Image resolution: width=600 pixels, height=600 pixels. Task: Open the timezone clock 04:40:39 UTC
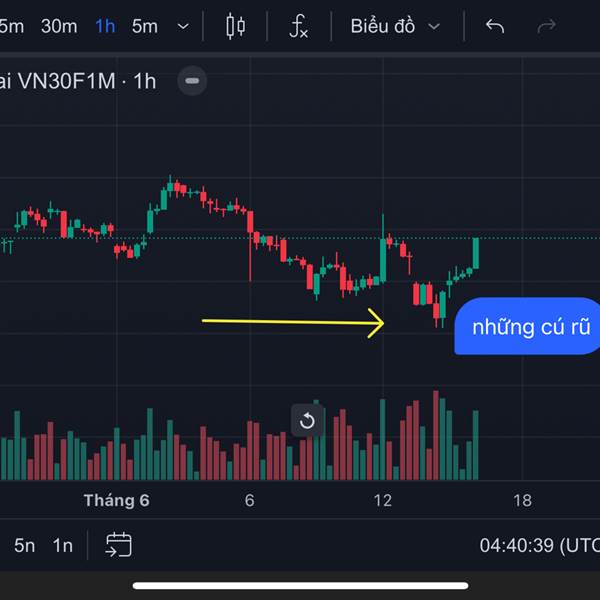pyautogui.click(x=540, y=545)
